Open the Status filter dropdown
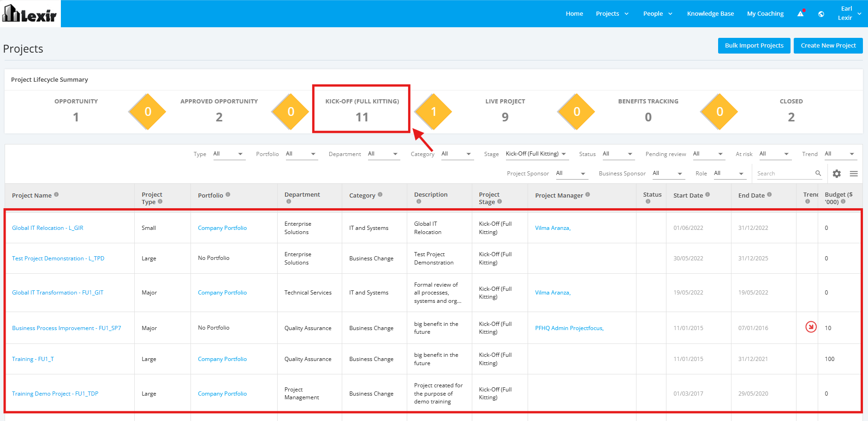 point(618,154)
